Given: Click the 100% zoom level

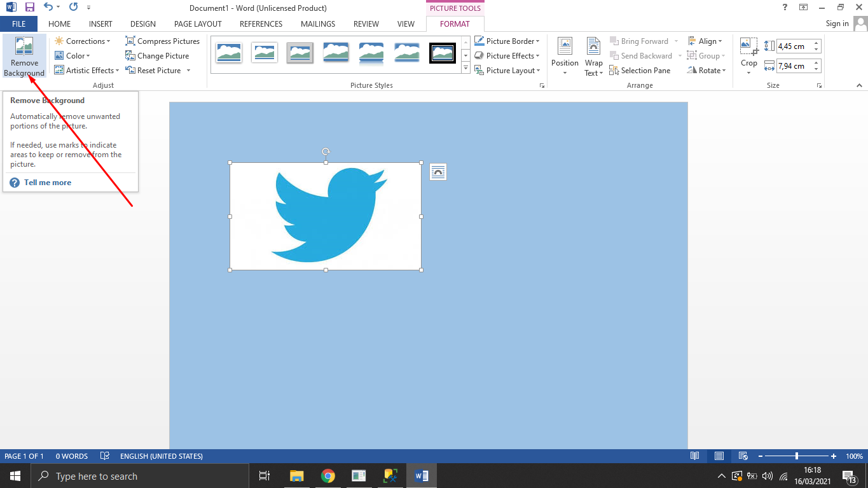Looking at the screenshot, I should point(854,456).
